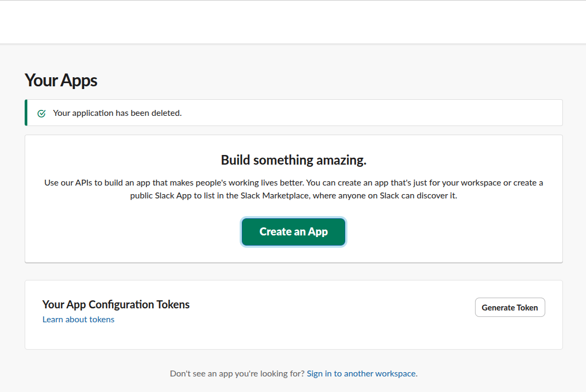Generate an app configuration token
The width and height of the screenshot is (586, 392).
click(509, 307)
